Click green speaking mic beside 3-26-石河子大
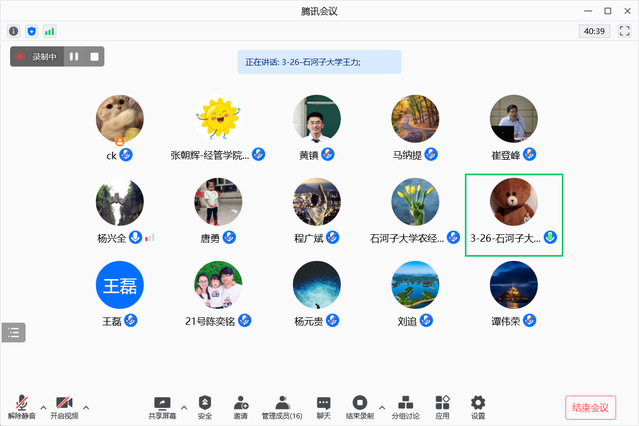This screenshot has height=426, width=639. coord(550,237)
